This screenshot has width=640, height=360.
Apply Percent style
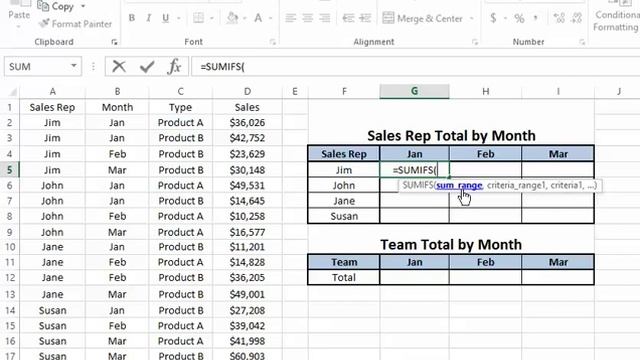coord(519,18)
